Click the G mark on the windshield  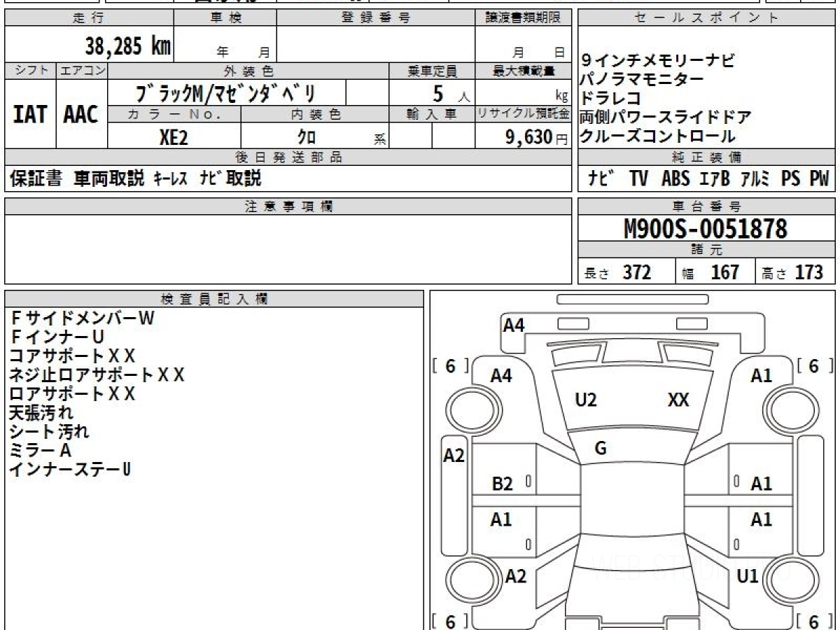tap(600, 449)
